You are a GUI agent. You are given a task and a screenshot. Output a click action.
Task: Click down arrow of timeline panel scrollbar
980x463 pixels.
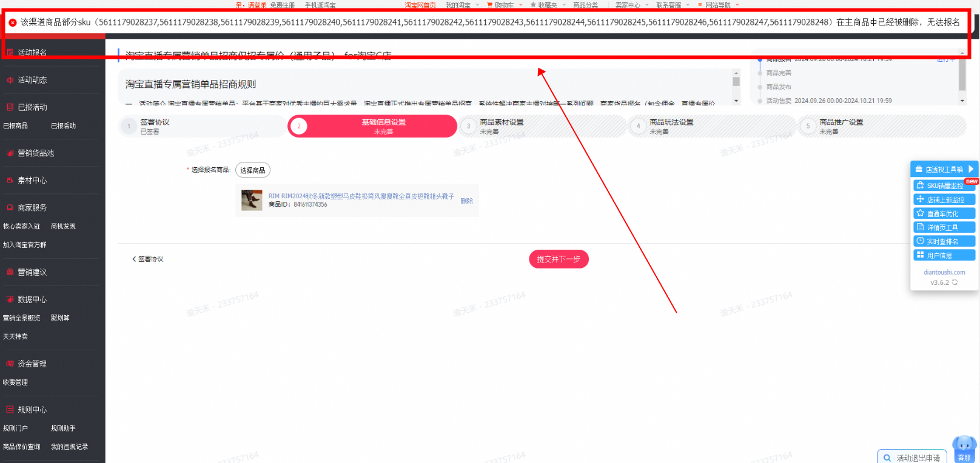point(962,101)
